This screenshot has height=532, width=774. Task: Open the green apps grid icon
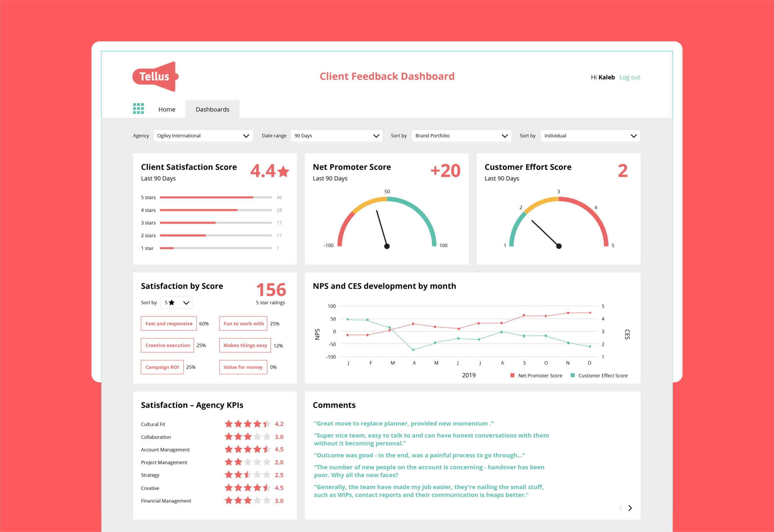(x=139, y=108)
